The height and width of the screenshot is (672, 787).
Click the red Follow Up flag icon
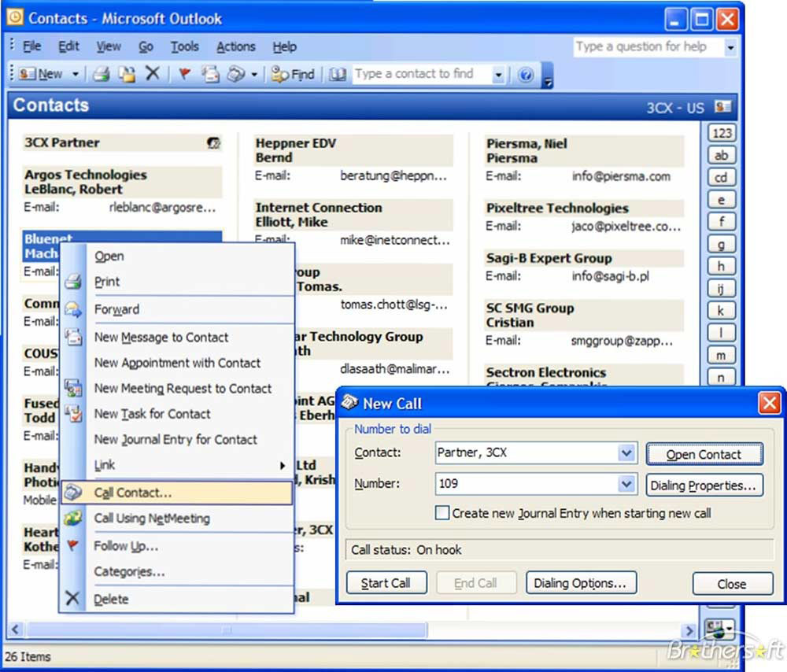[x=185, y=74]
